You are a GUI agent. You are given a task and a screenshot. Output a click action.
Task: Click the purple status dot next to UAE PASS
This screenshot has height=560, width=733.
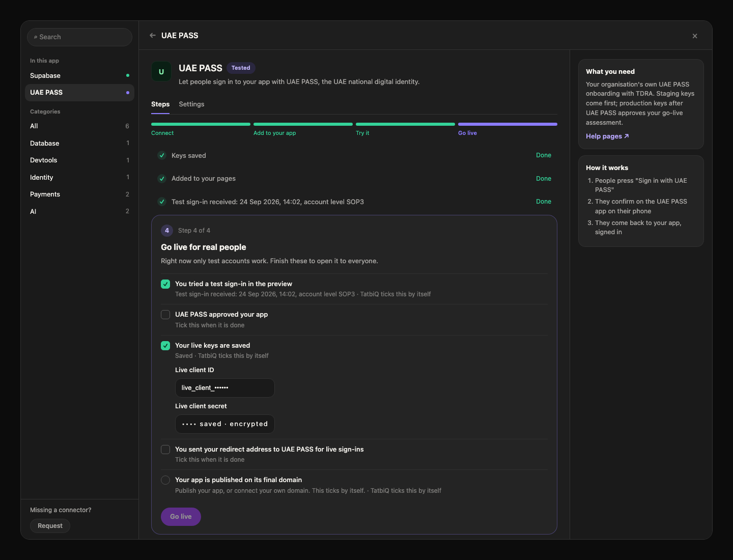tap(128, 93)
